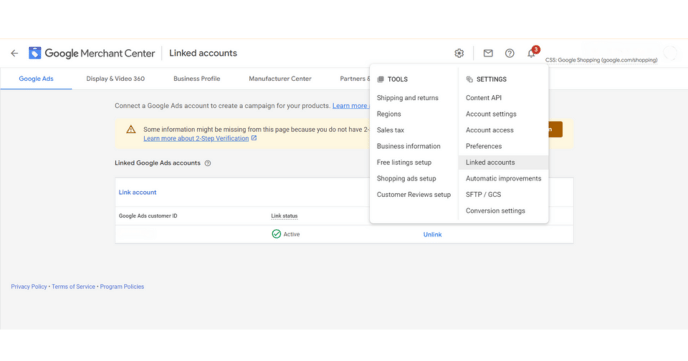
Task: Click the CSS: Google Shopping label
Action: click(x=602, y=60)
